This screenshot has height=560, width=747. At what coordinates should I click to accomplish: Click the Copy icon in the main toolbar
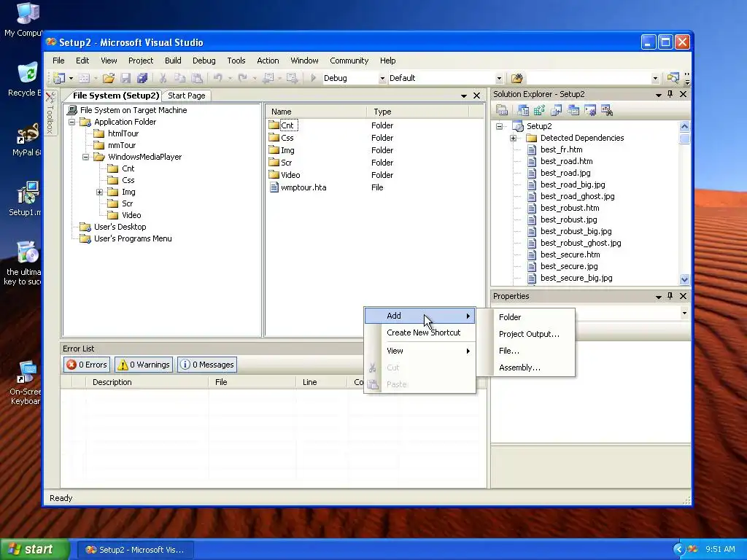click(x=179, y=78)
